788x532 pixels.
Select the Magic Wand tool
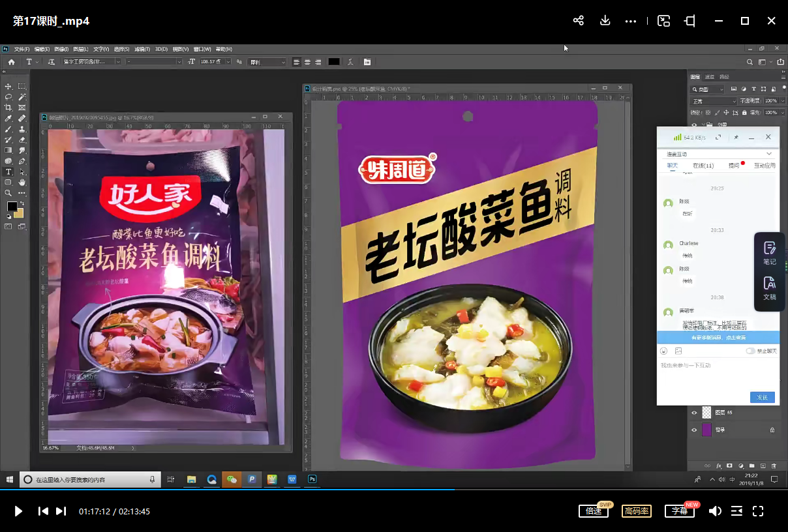coord(22,96)
